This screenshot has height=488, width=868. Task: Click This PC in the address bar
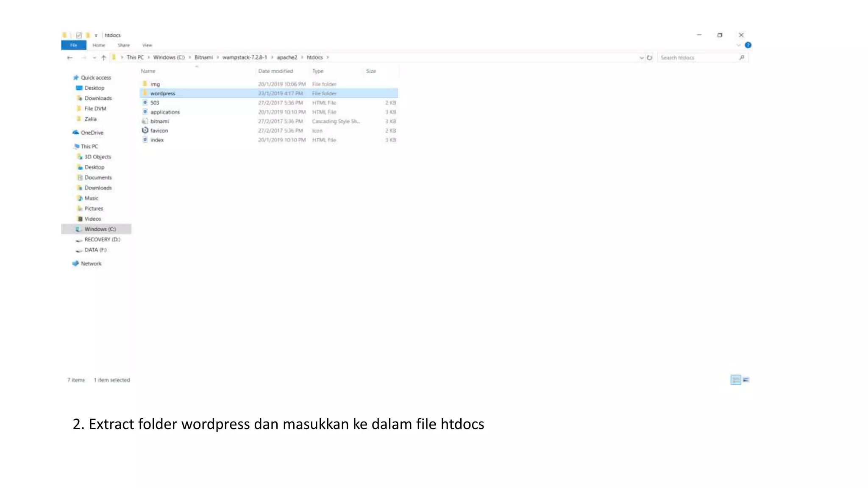click(x=135, y=57)
